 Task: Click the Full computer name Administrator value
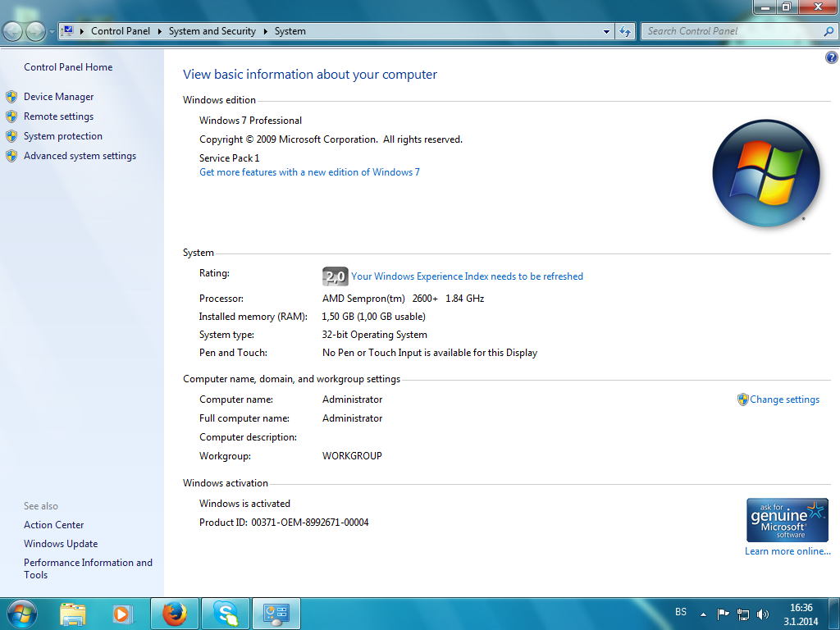coord(352,418)
